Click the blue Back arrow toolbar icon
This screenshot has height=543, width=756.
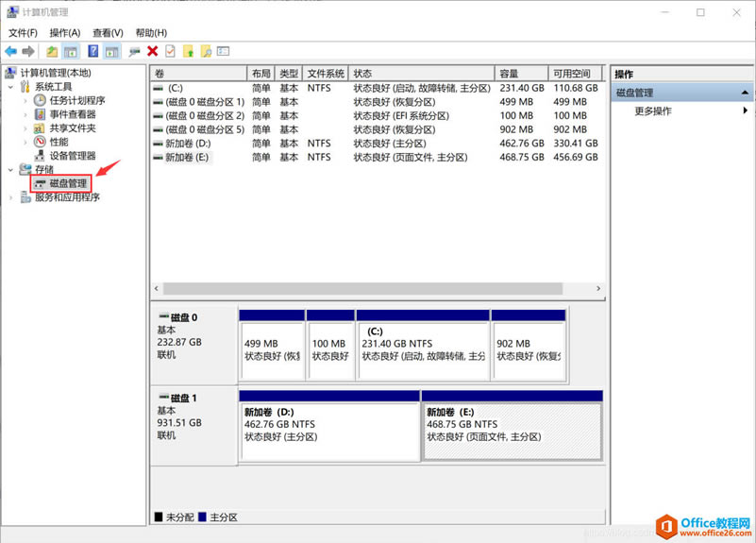point(11,51)
